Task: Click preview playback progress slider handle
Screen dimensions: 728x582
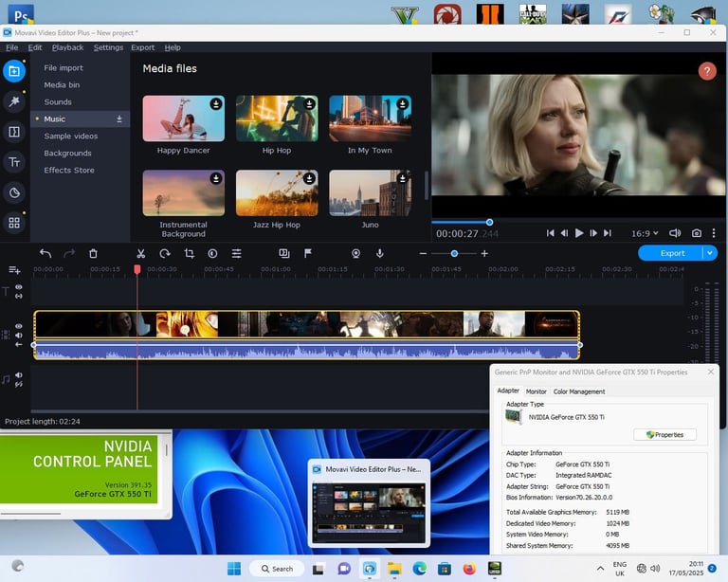Action: [489, 223]
